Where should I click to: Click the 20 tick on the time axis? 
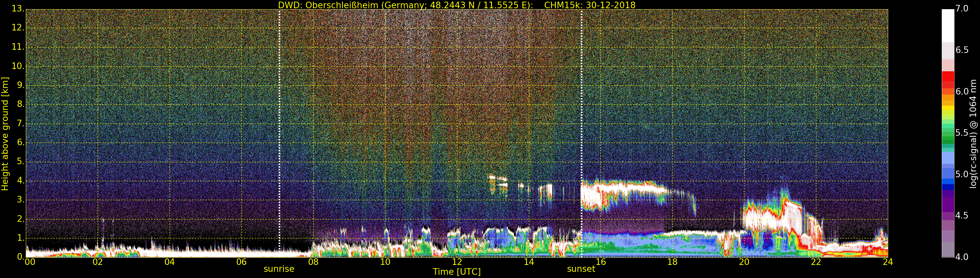744,262
